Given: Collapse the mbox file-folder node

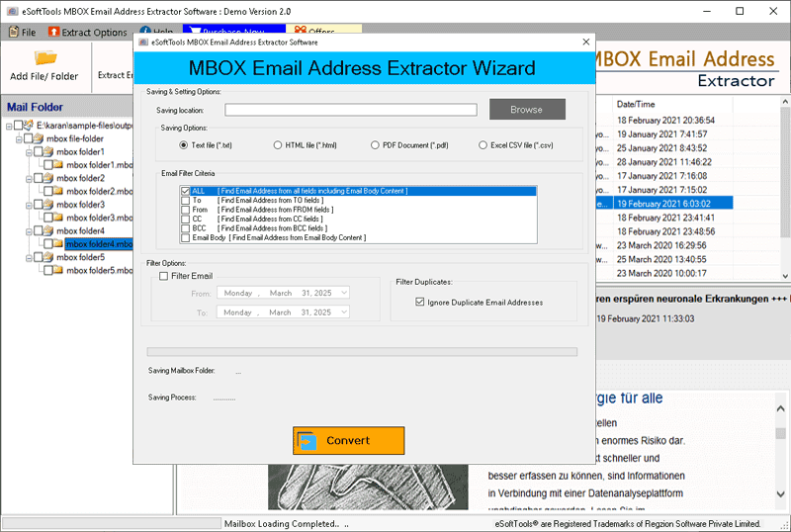Looking at the screenshot, I should 19,138.
